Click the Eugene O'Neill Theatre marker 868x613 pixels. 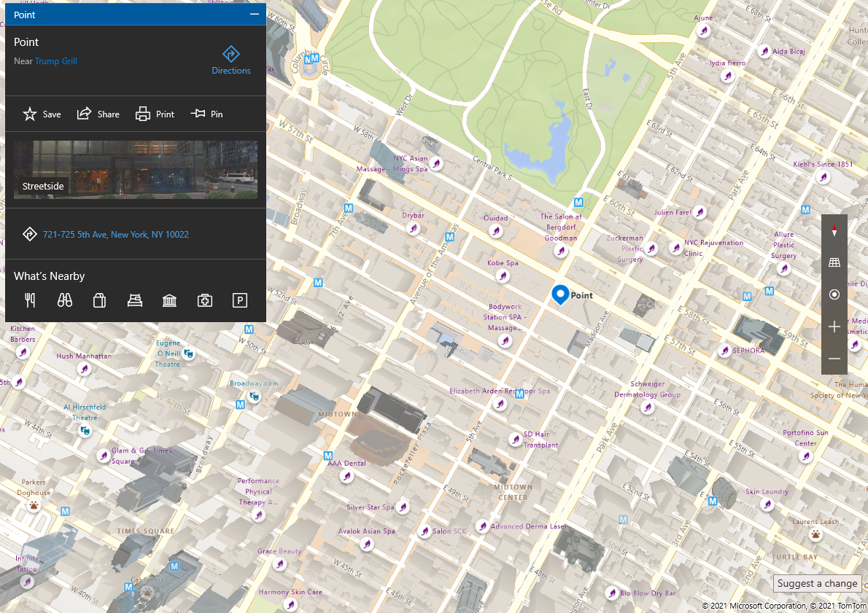189,353
